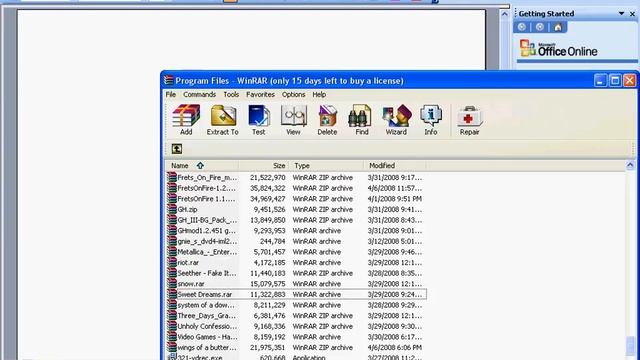Open the View toolbar icon
This screenshot has width=640, height=360.
[x=293, y=120]
